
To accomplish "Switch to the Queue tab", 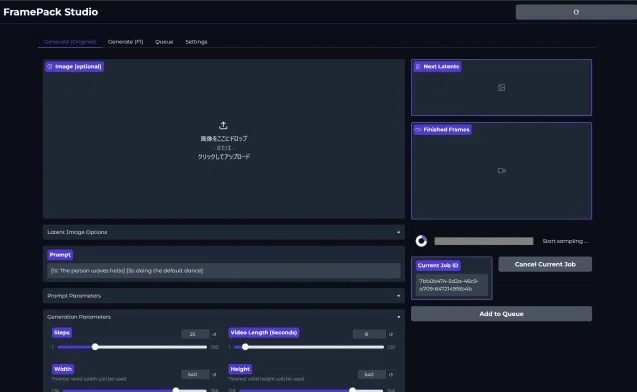I will [x=164, y=42].
